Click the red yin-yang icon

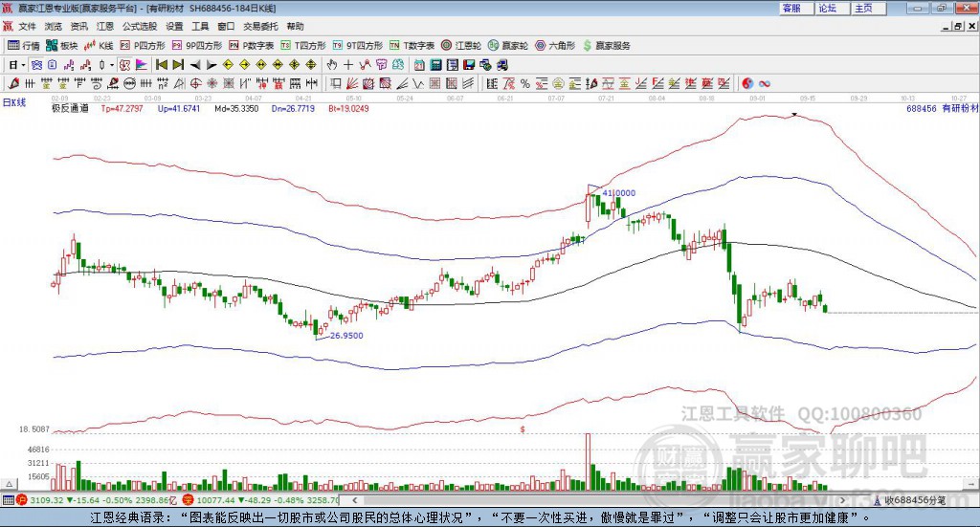(x=747, y=83)
